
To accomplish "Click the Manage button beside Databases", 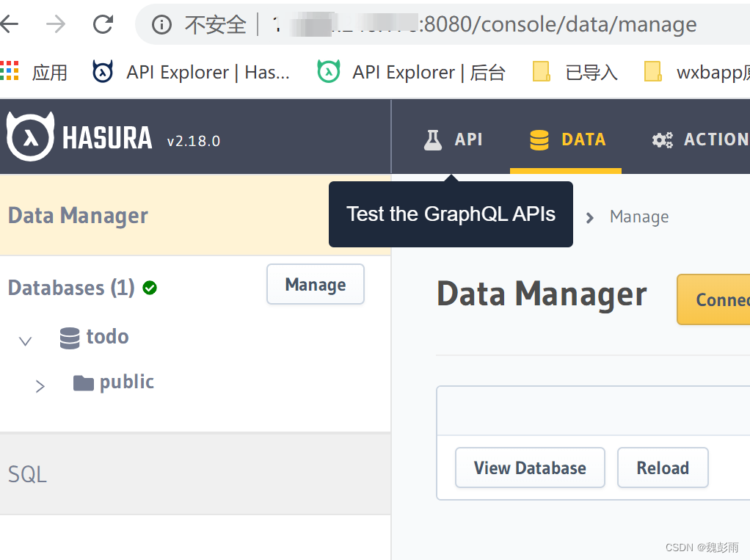I will pyautogui.click(x=316, y=285).
